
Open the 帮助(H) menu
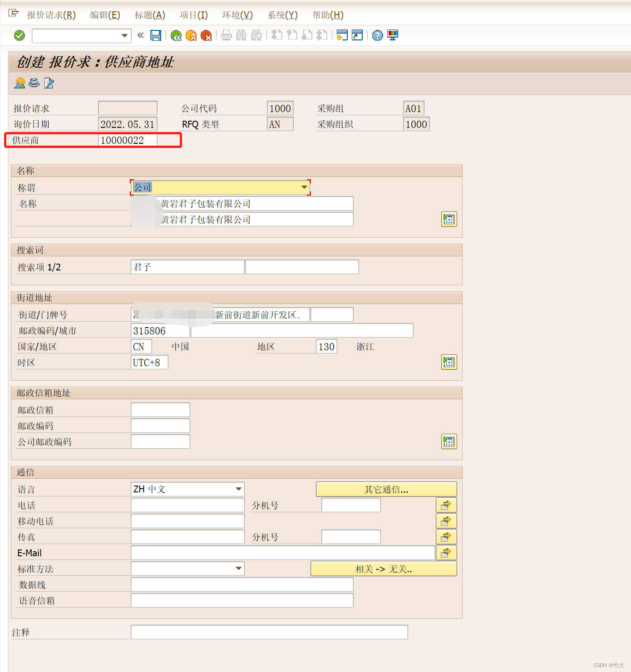coord(328,15)
